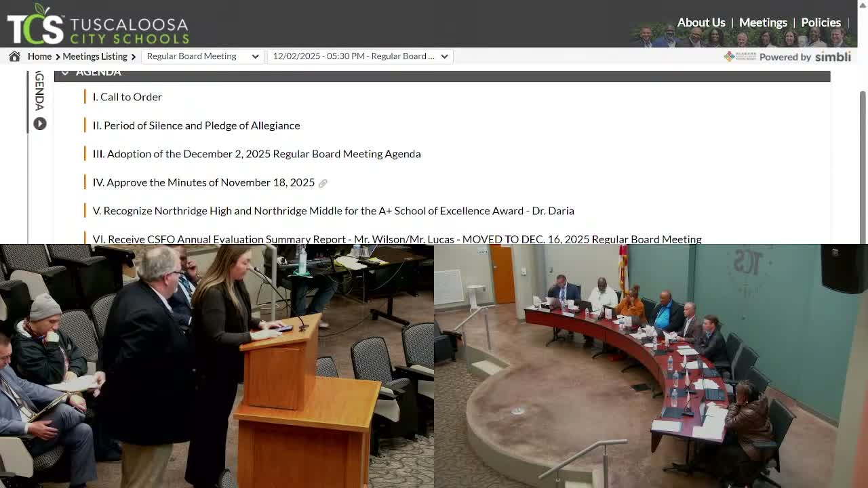Open the 12/02/2025 meeting date dropdown
This screenshot has width=868, height=488.
click(360, 56)
